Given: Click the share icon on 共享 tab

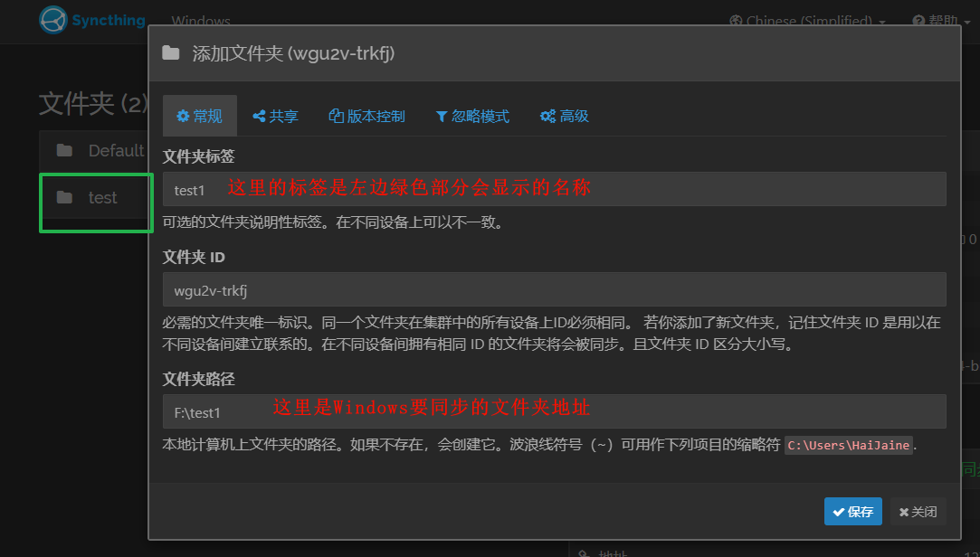Looking at the screenshot, I should click(x=259, y=116).
